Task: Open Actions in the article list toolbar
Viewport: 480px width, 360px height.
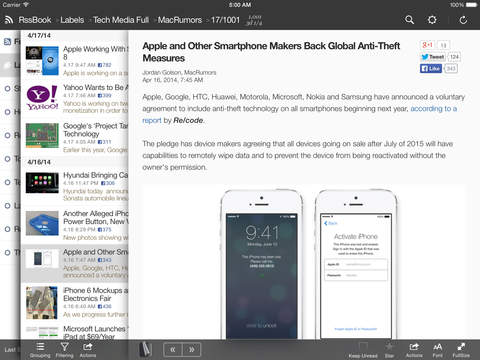Action: 88,350
